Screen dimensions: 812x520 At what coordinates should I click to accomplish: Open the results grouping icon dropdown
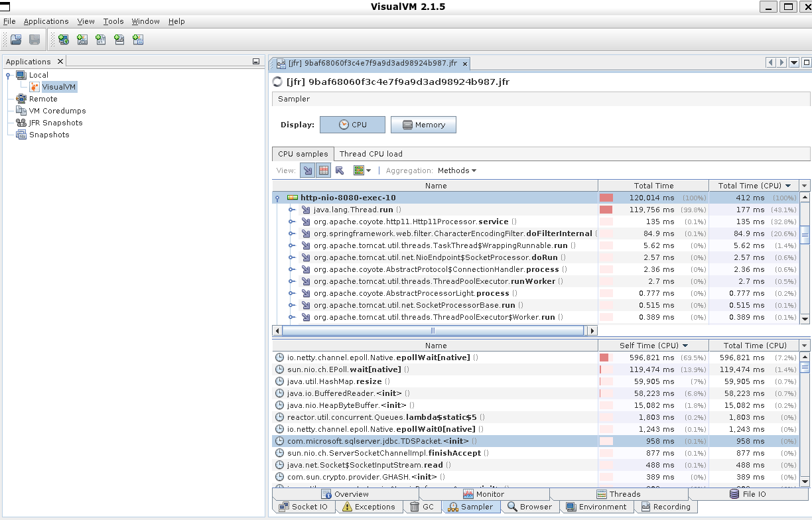362,170
